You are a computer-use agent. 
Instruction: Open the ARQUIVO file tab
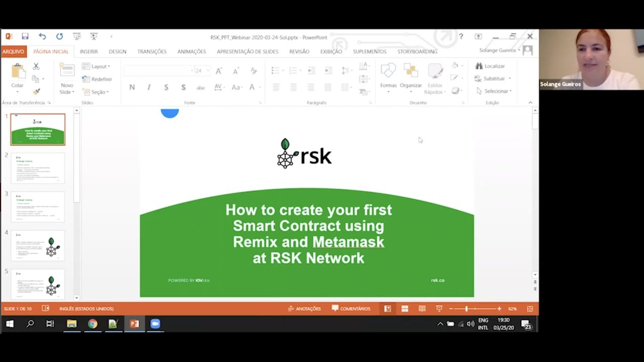click(x=13, y=51)
